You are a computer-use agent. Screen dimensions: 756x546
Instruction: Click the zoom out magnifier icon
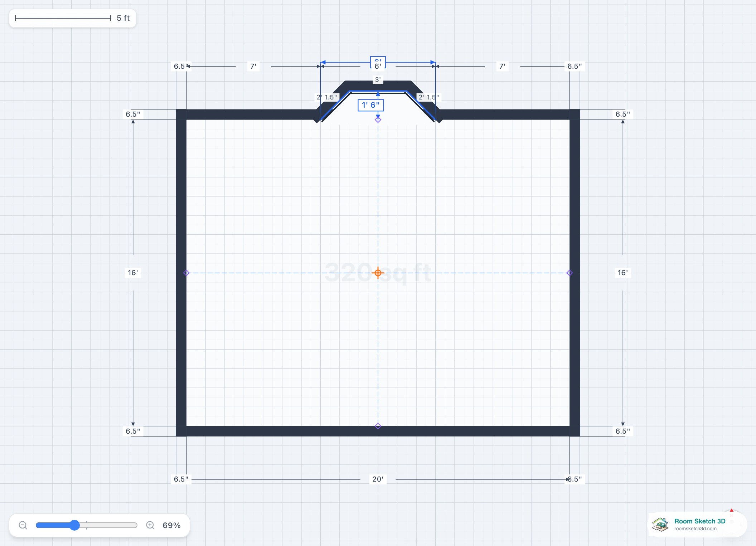pyautogui.click(x=23, y=525)
